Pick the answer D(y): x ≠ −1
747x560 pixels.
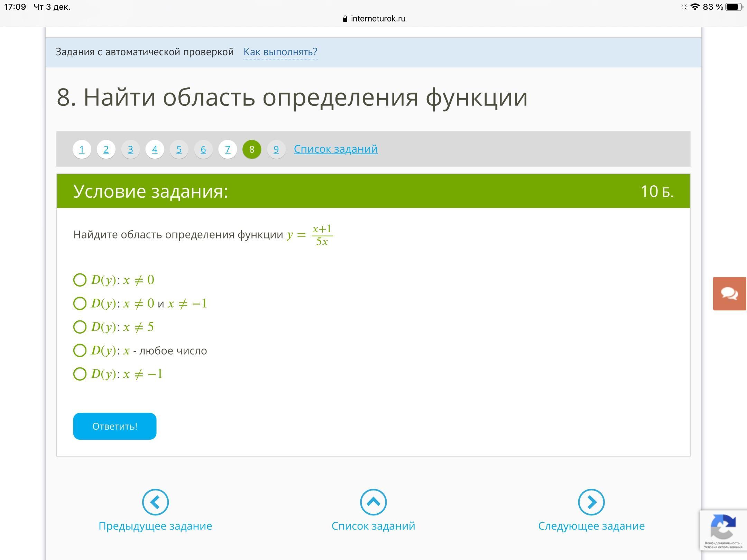pyautogui.click(x=80, y=374)
